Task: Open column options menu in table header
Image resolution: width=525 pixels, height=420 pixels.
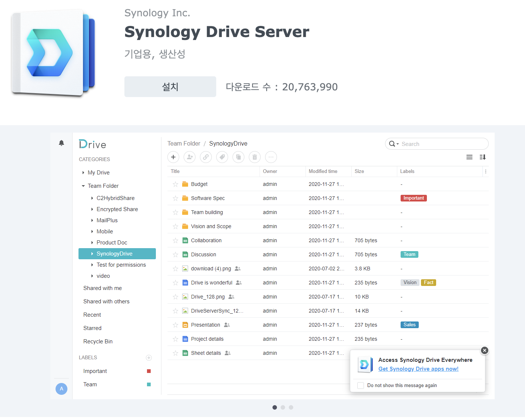Action: (x=486, y=171)
